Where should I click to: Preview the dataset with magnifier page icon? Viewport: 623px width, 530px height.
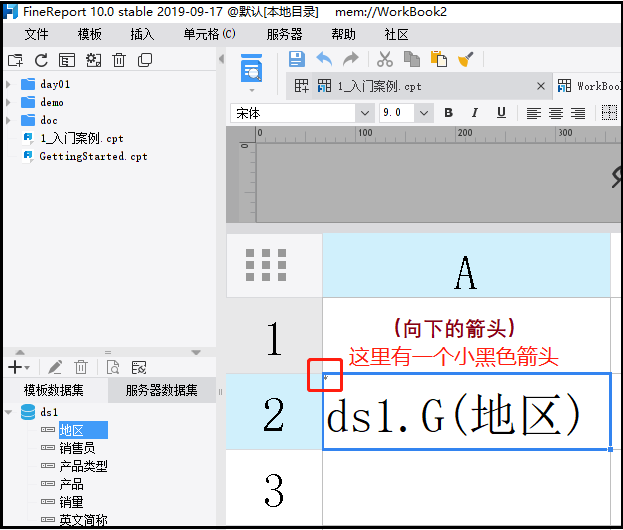click(x=113, y=367)
